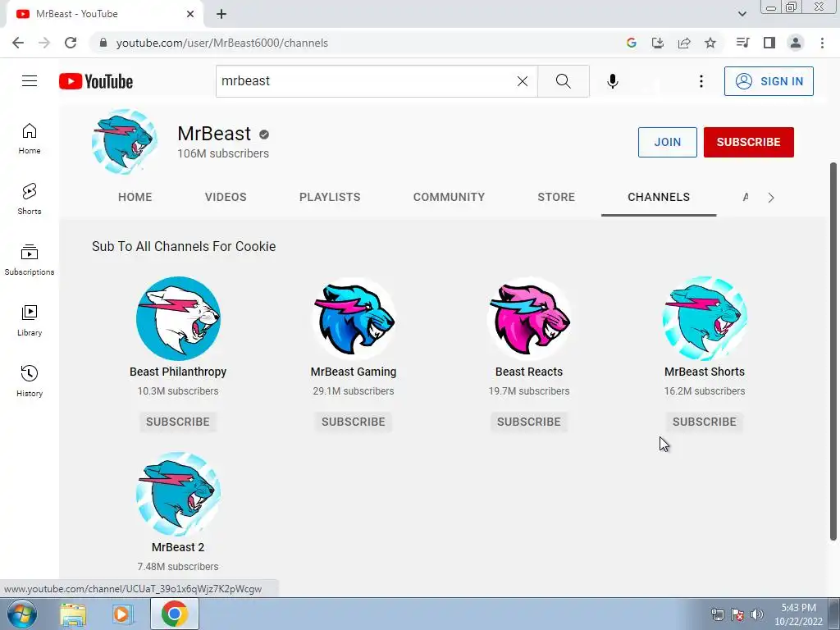Click the JOIN button
The width and height of the screenshot is (840, 630).
coord(667,142)
